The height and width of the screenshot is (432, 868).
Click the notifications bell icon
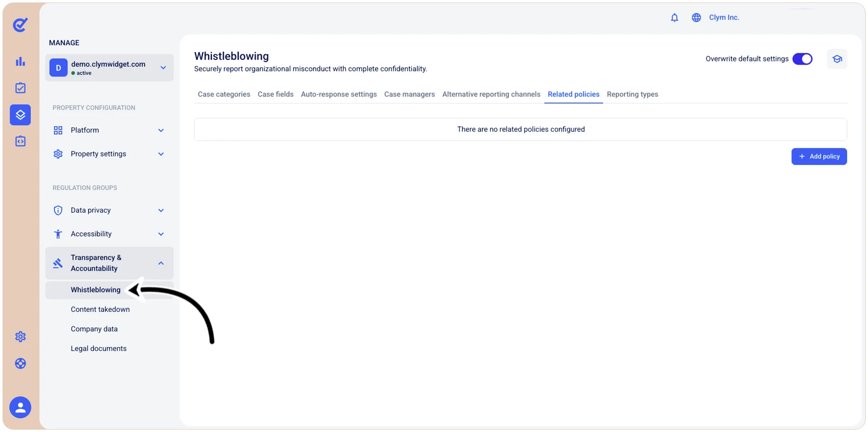[x=674, y=18]
